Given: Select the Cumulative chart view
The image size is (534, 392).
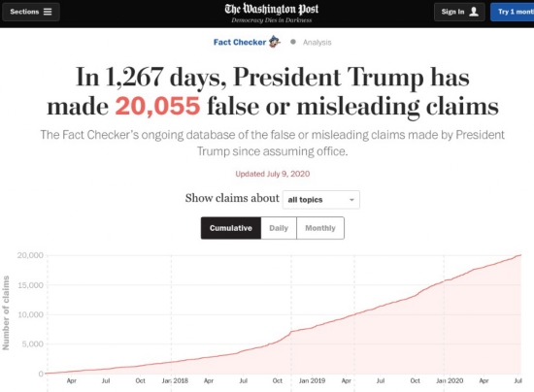Looking at the screenshot, I should [231, 228].
